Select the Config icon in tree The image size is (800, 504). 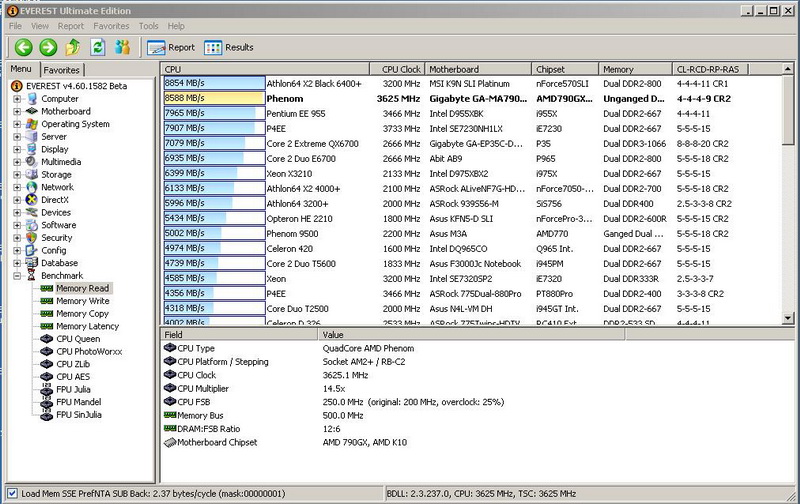(32, 250)
